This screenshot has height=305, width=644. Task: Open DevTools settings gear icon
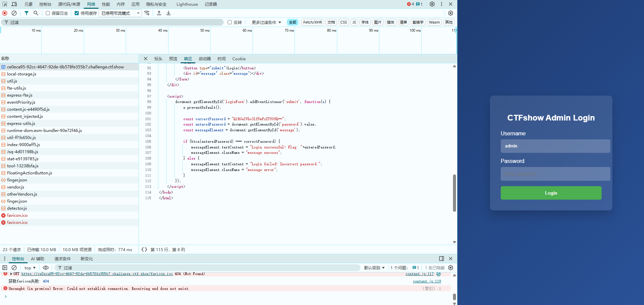[432, 4]
